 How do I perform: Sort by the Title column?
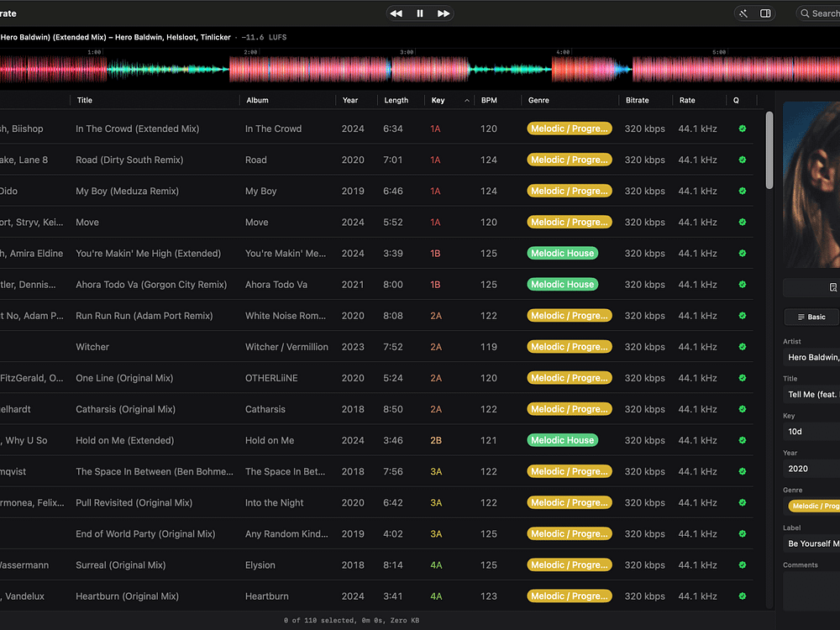(85, 100)
